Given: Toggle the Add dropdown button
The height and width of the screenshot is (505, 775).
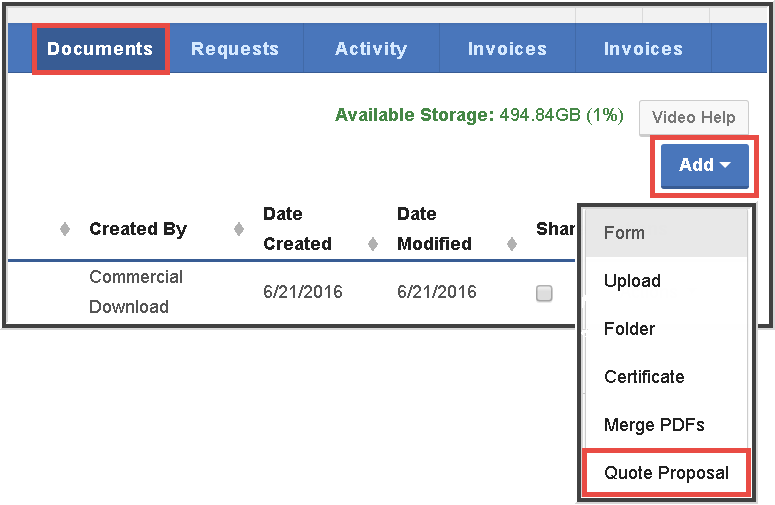Looking at the screenshot, I should pyautogui.click(x=704, y=165).
